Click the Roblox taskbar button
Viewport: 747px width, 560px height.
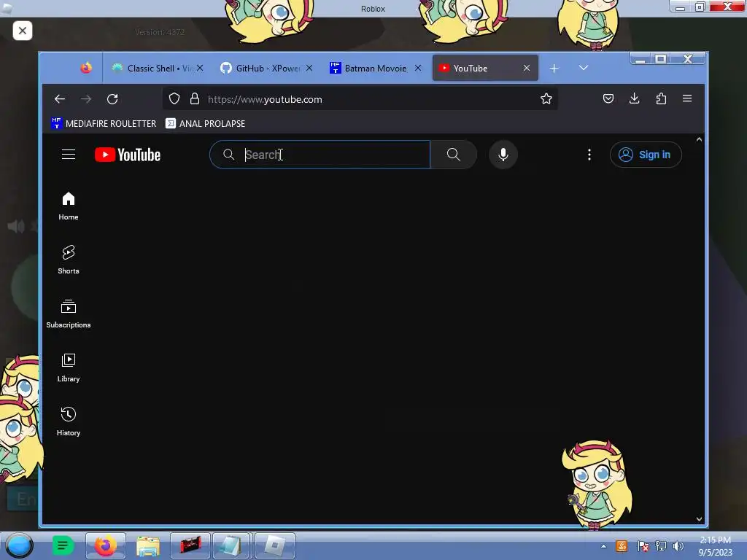coord(275,545)
